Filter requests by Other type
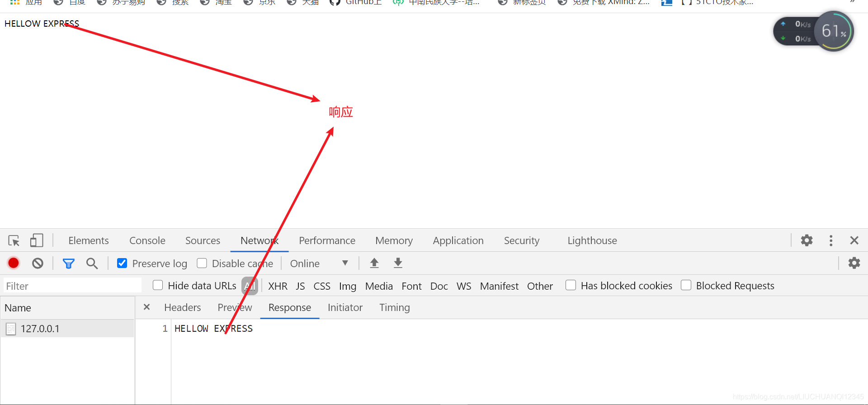The height and width of the screenshot is (405, 868). click(x=540, y=286)
